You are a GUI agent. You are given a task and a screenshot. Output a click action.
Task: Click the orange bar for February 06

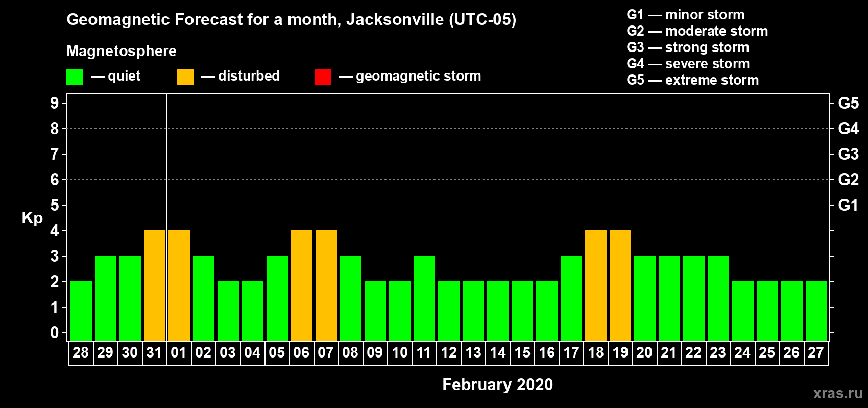click(302, 285)
